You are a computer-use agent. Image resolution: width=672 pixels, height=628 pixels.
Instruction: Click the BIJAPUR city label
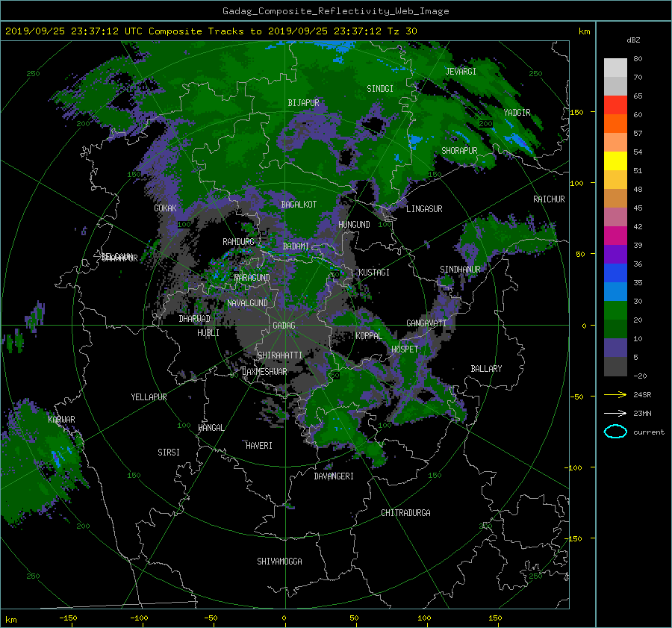pyautogui.click(x=303, y=103)
